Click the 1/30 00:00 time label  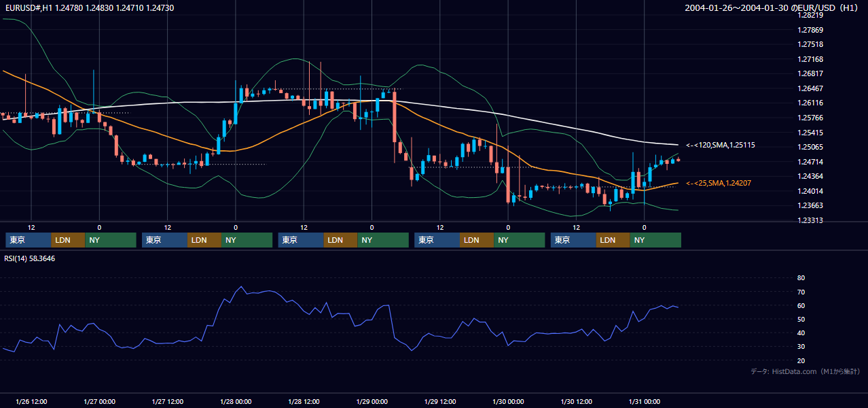pyautogui.click(x=508, y=402)
